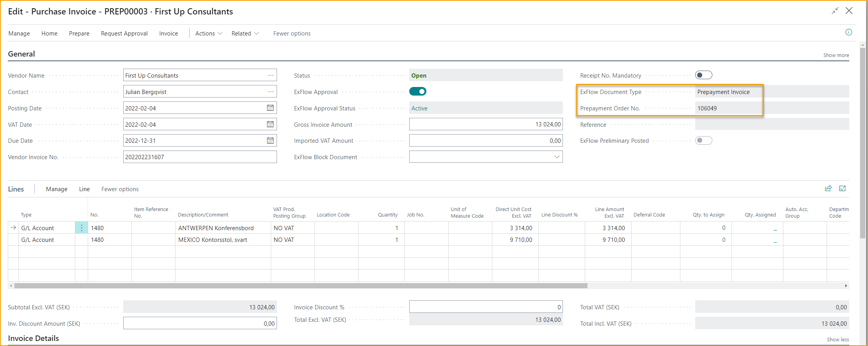868x346 pixels.
Task: Toggle ExFlow Approval switch off
Action: pyautogui.click(x=417, y=91)
